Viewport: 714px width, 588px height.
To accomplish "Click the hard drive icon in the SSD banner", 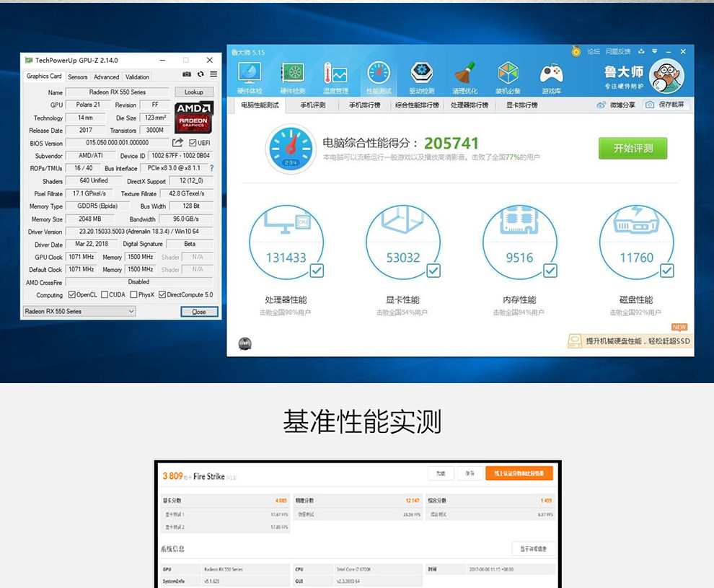I will [x=575, y=341].
